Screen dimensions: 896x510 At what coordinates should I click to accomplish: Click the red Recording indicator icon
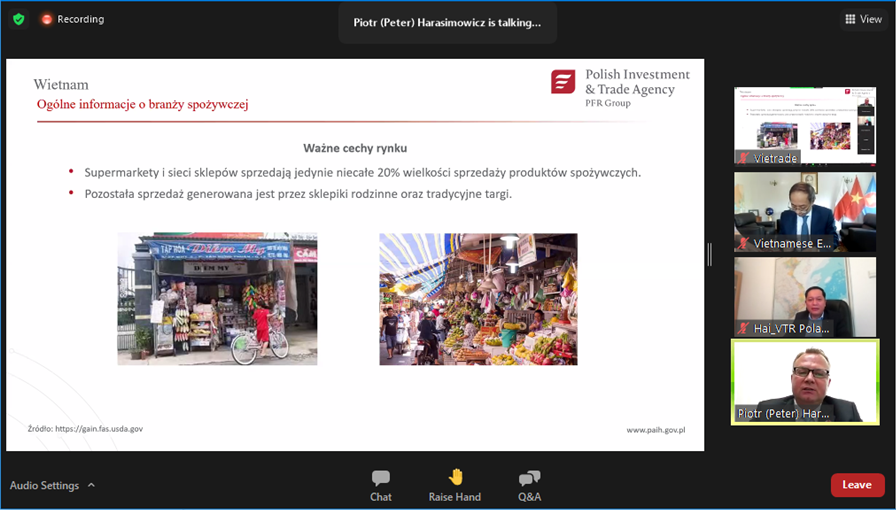pos(47,19)
